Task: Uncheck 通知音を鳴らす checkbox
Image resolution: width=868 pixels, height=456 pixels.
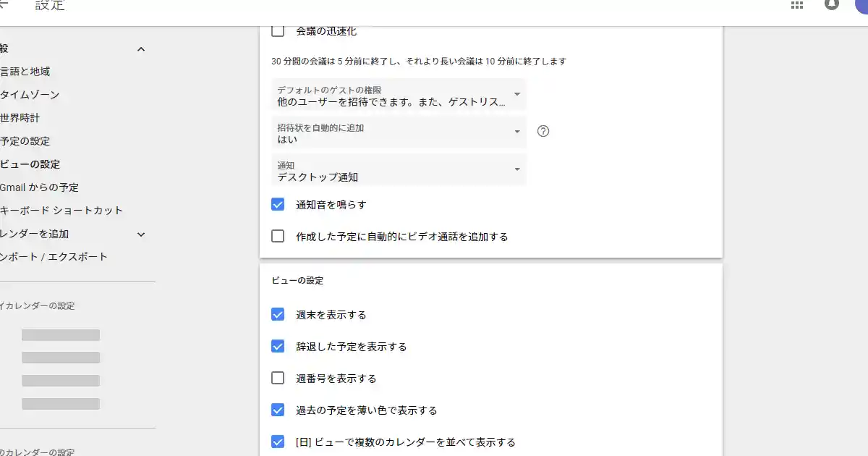Action: pyautogui.click(x=278, y=204)
